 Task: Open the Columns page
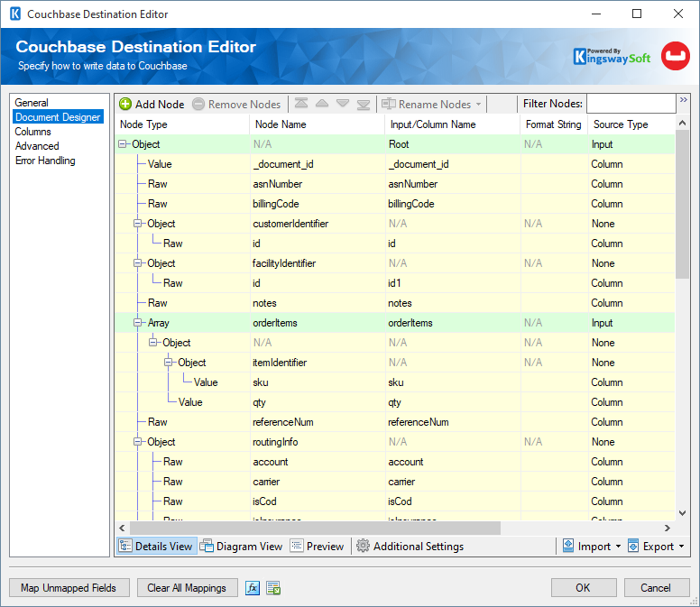tap(33, 132)
